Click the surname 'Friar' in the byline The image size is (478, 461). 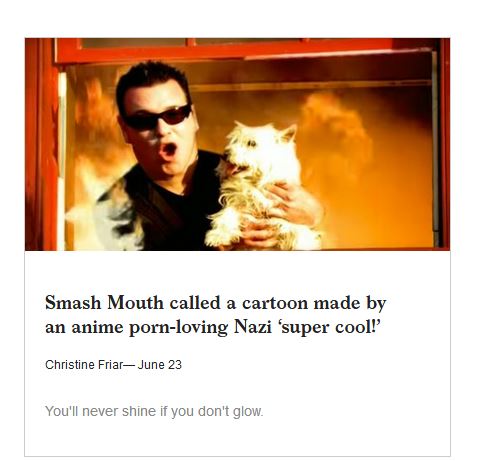pos(110,365)
